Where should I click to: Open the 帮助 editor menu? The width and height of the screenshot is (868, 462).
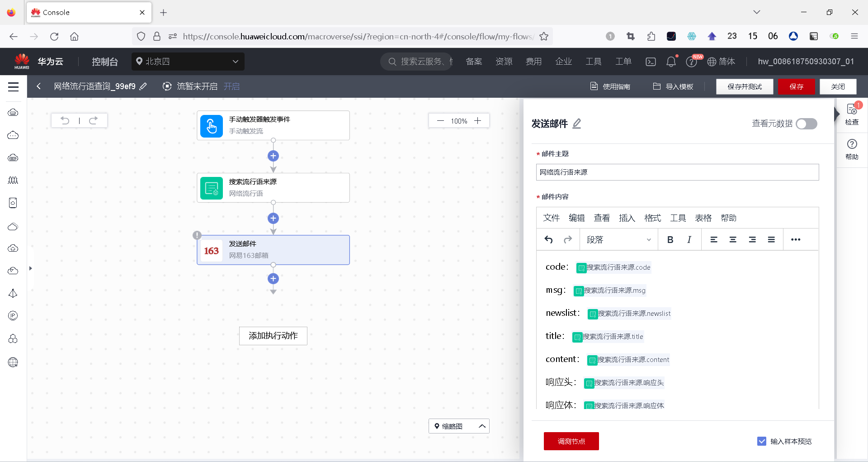point(729,218)
